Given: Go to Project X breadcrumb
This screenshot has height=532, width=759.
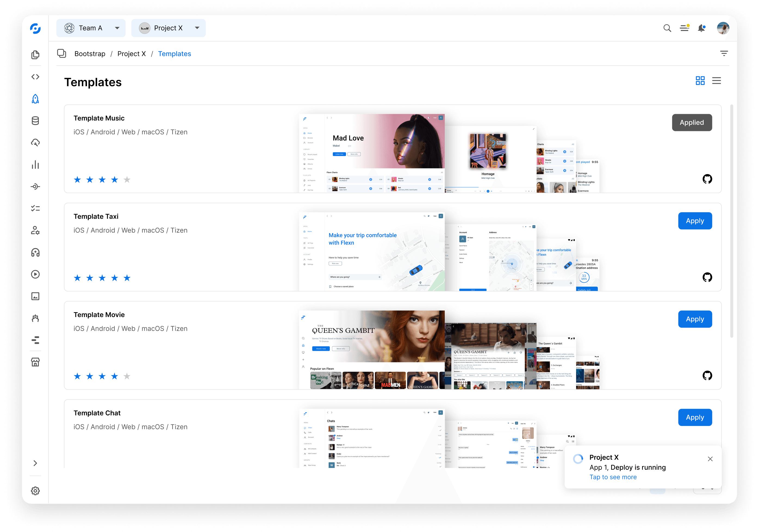Looking at the screenshot, I should (132, 54).
